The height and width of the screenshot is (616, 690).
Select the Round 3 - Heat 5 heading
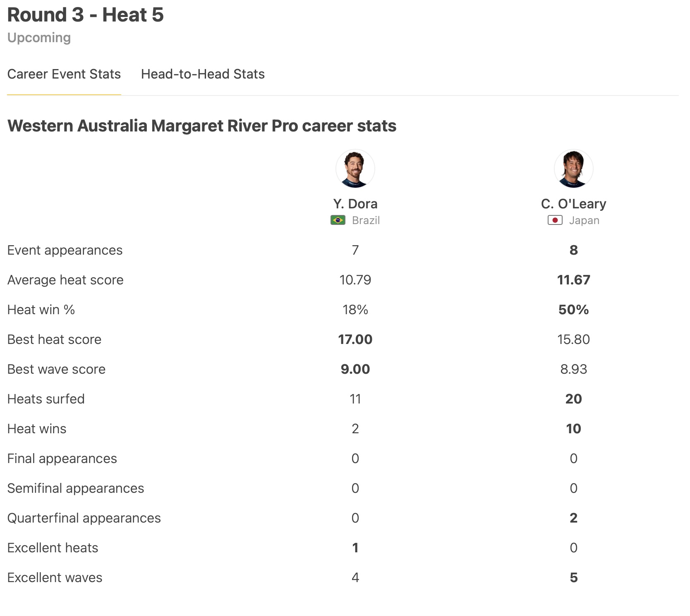click(86, 15)
